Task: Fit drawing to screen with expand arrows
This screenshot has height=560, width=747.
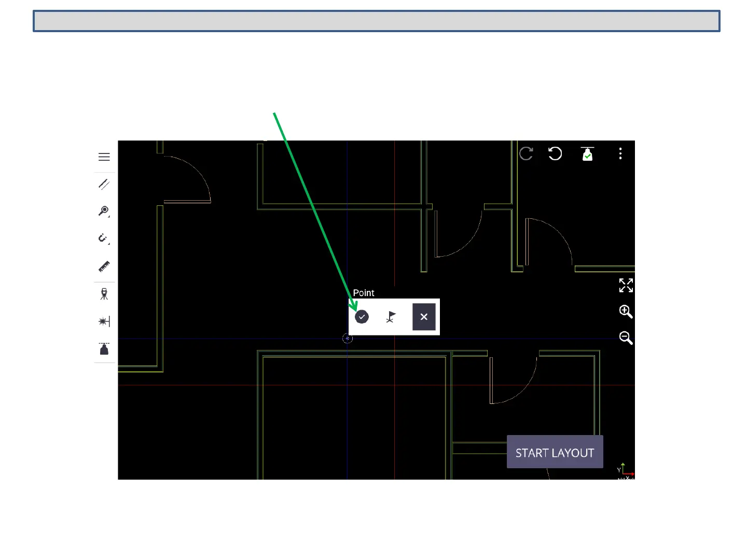Action: tap(626, 285)
